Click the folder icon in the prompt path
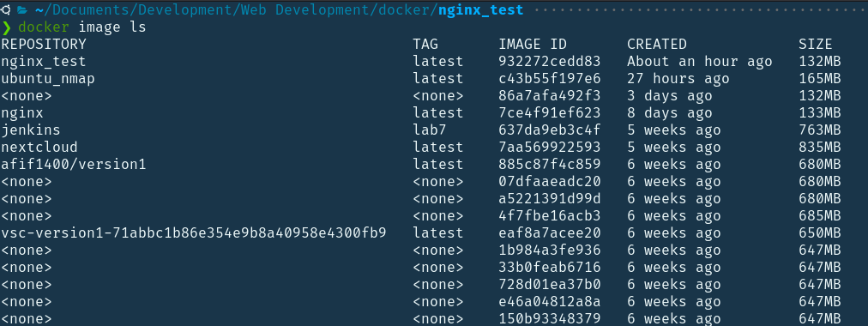Image resolution: width=868 pixels, height=326 pixels. coord(22,9)
